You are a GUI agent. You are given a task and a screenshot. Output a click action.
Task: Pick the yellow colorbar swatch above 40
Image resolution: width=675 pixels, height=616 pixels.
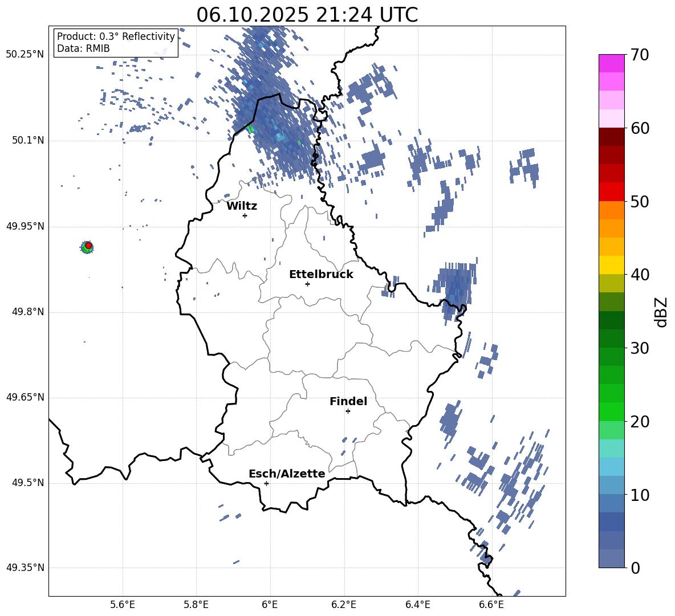pos(611,265)
